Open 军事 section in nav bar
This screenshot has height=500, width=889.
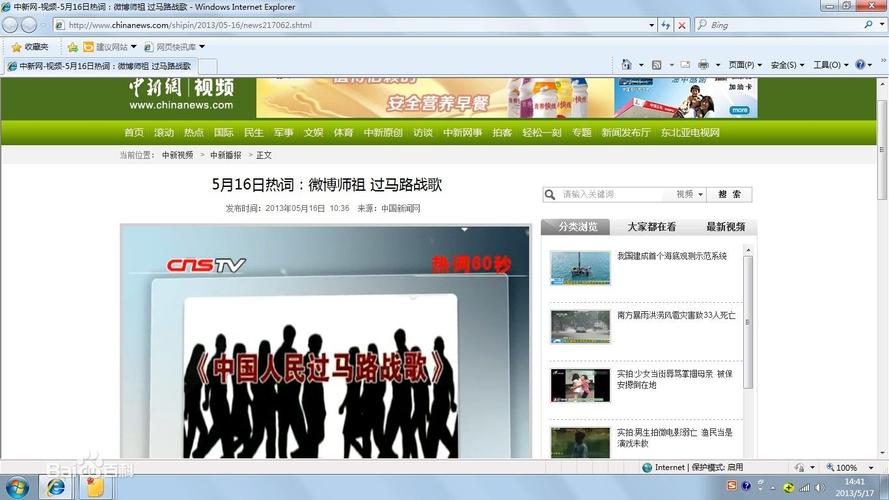[x=283, y=133]
